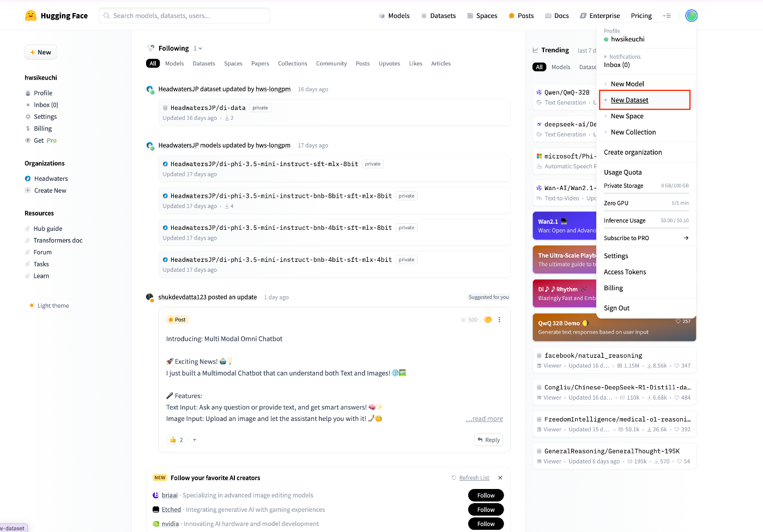
Task: Click the Settings gear icon in left sidebar
Action: [x=28, y=117]
